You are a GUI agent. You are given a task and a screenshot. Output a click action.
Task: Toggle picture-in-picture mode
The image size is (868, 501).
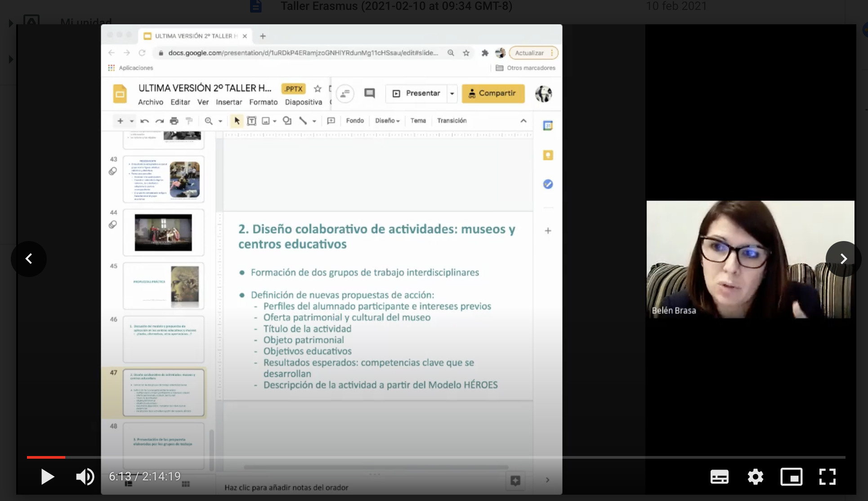791,477
